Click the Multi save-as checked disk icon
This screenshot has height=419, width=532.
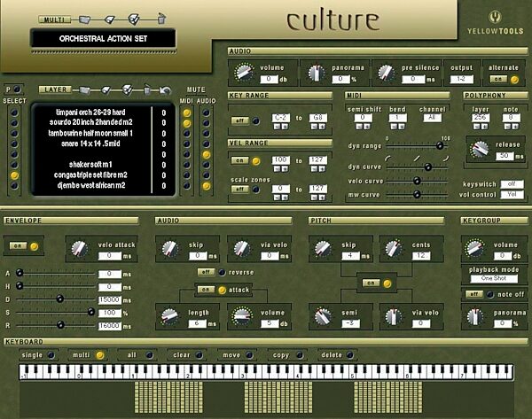click(x=134, y=19)
